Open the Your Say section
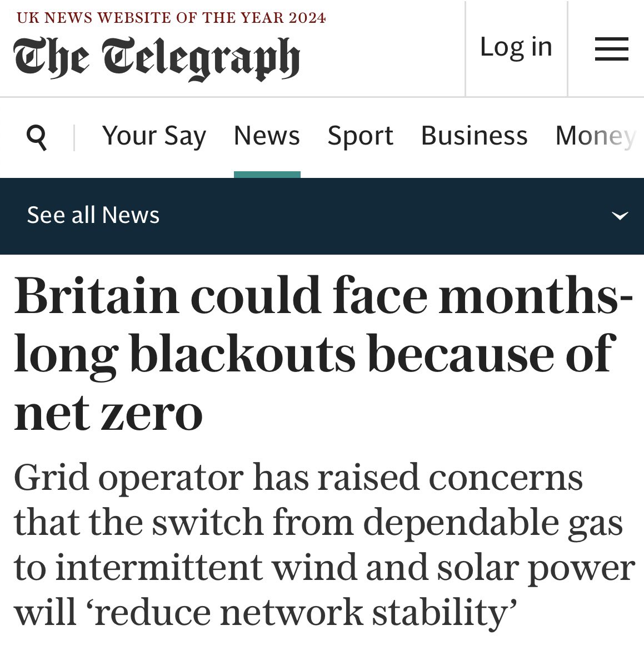The height and width of the screenshot is (650, 644). [154, 135]
